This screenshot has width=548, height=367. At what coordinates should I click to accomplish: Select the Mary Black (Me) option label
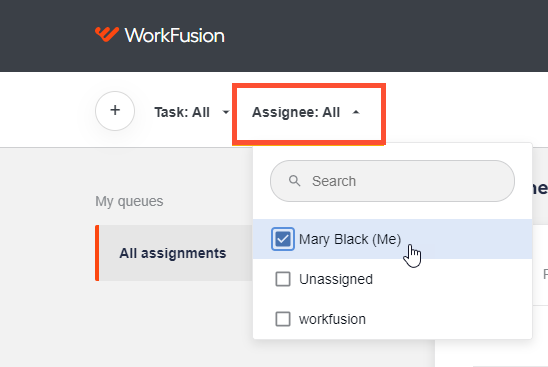click(x=350, y=239)
